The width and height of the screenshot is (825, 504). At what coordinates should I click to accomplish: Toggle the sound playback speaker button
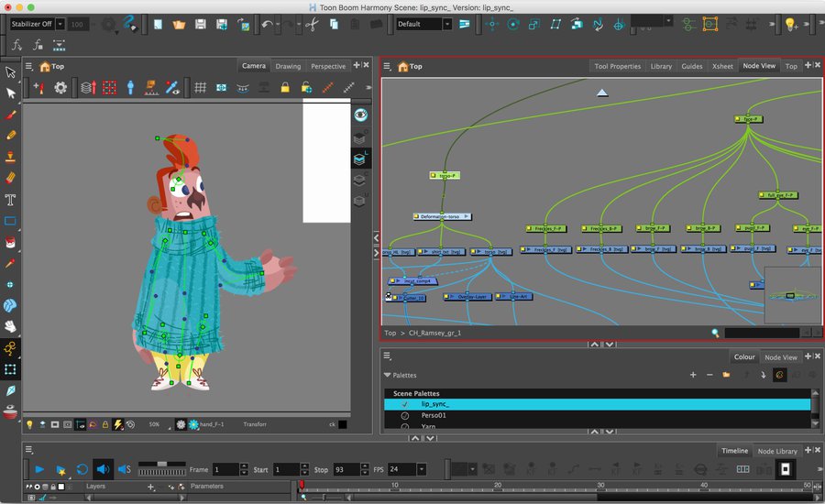[x=102, y=469]
